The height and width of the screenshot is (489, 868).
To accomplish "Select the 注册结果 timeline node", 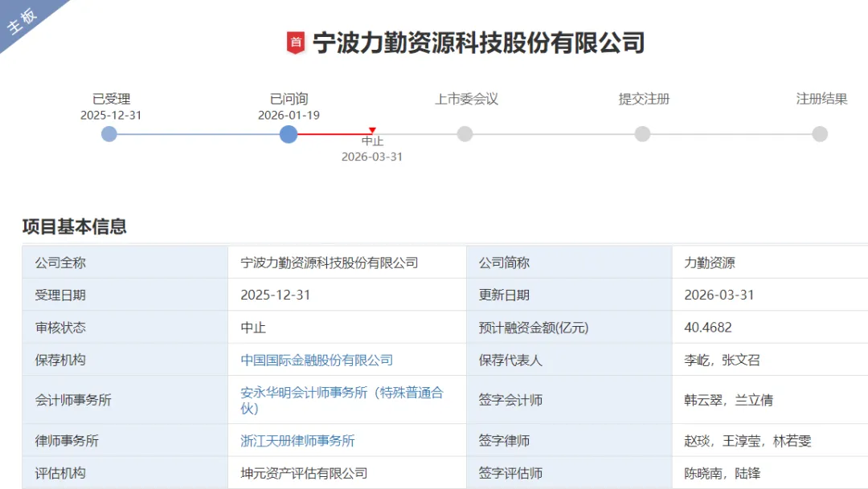I will 820,134.
